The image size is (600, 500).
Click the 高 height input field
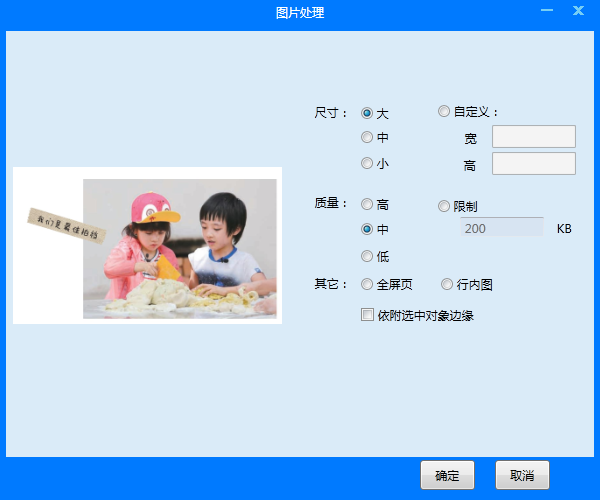pyautogui.click(x=533, y=163)
